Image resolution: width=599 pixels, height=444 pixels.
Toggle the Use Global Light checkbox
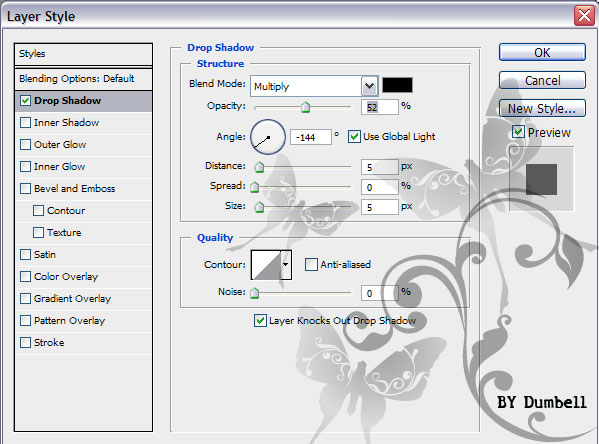pos(354,136)
